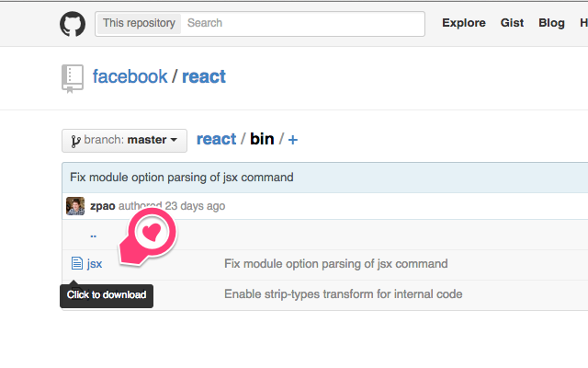Navigate to react root in breadcrumb path
This screenshot has height=368, width=588.
216,140
